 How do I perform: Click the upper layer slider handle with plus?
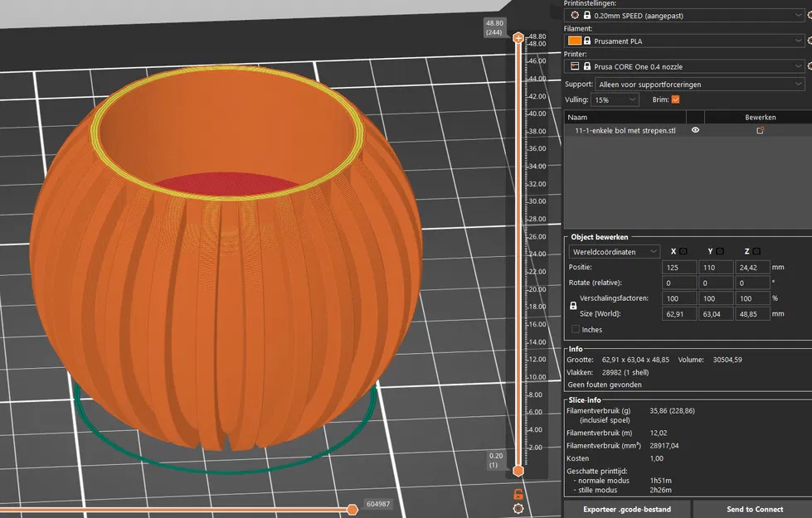coord(518,38)
